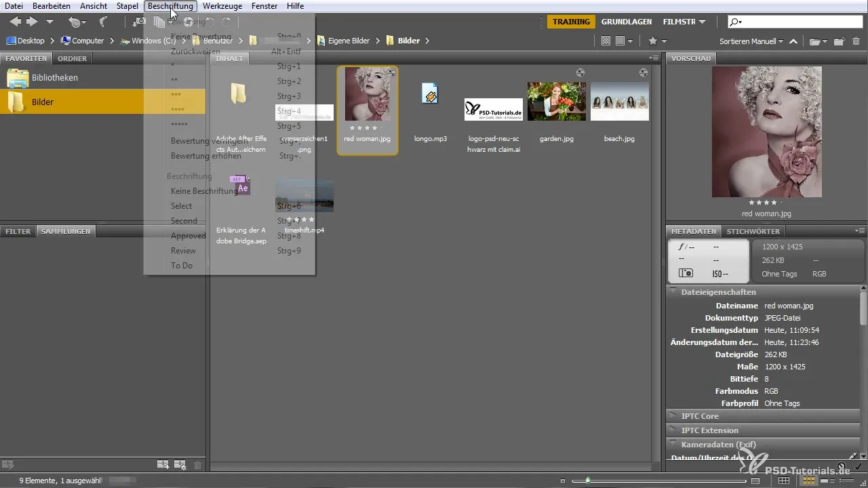Click into the search field

(x=794, y=22)
